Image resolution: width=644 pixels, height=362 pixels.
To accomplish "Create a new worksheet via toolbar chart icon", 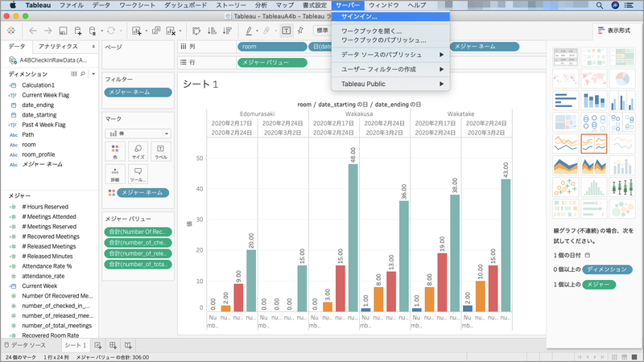I will coord(136,31).
